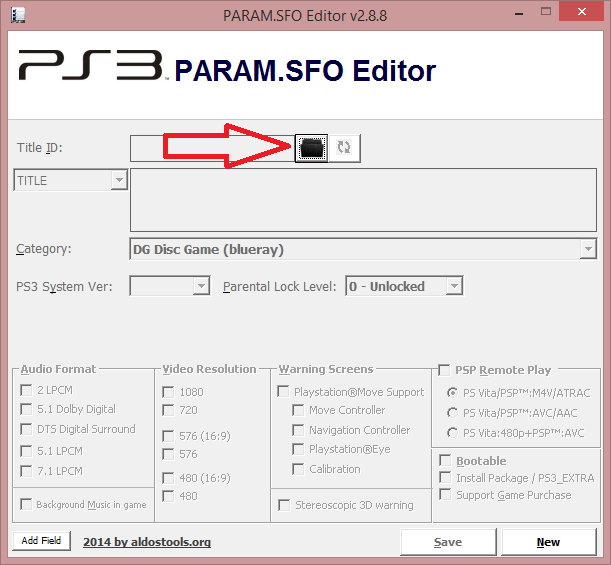611x565 pixels.
Task: Check the plain 480 resolution box
Action: pyautogui.click(x=168, y=496)
